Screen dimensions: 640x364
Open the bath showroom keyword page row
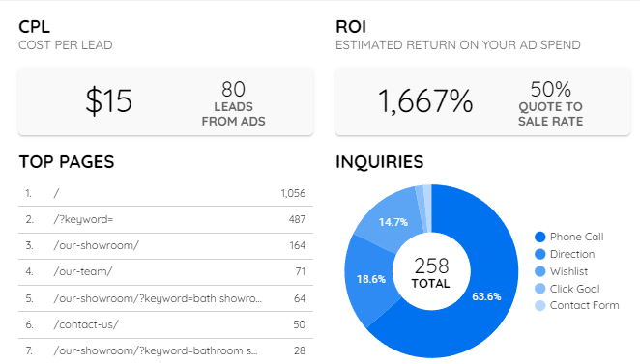[x=165, y=298]
